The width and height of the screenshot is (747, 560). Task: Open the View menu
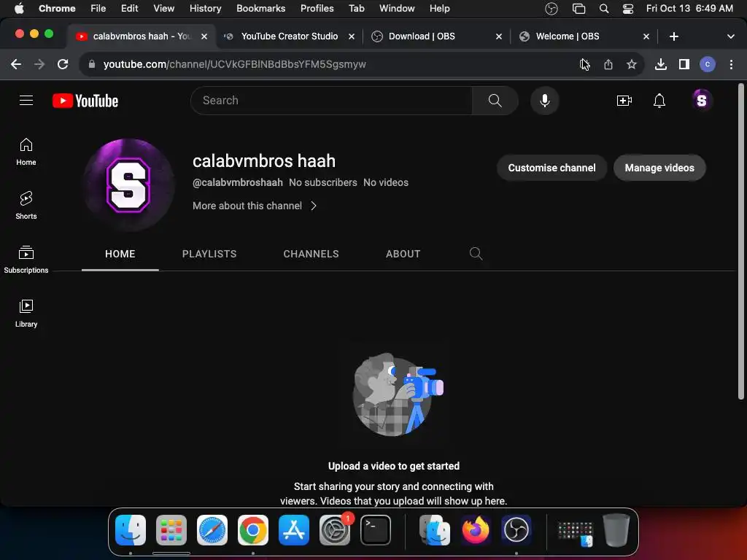pyautogui.click(x=164, y=8)
